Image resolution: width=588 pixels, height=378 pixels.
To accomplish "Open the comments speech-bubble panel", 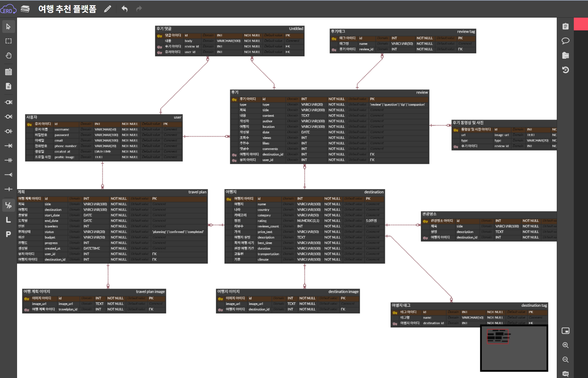I will (566, 41).
